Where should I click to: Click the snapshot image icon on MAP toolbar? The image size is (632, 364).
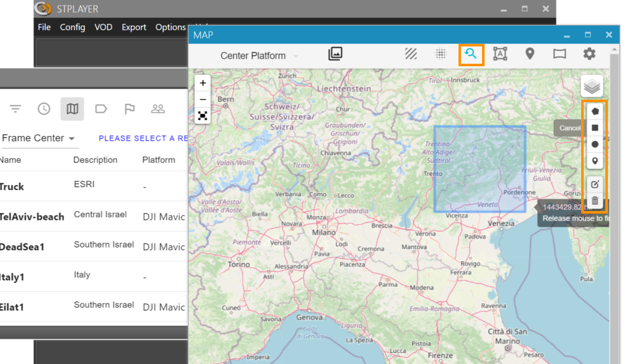(335, 54)
